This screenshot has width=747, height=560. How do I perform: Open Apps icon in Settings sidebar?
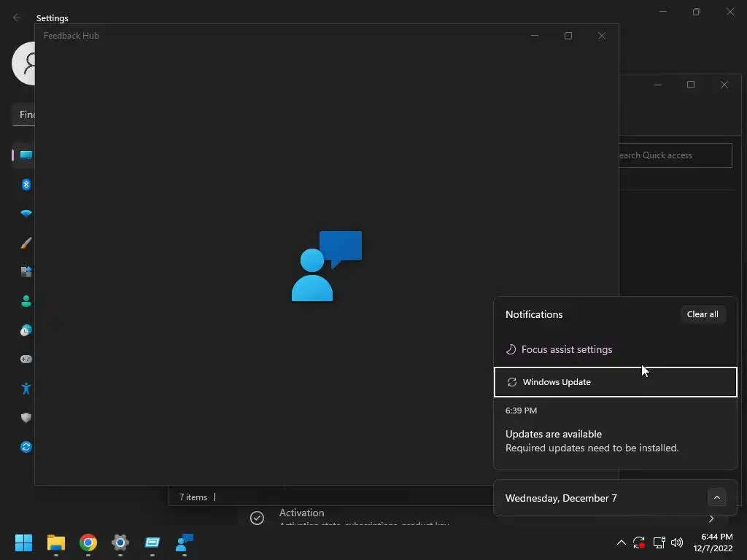[26, 272]
